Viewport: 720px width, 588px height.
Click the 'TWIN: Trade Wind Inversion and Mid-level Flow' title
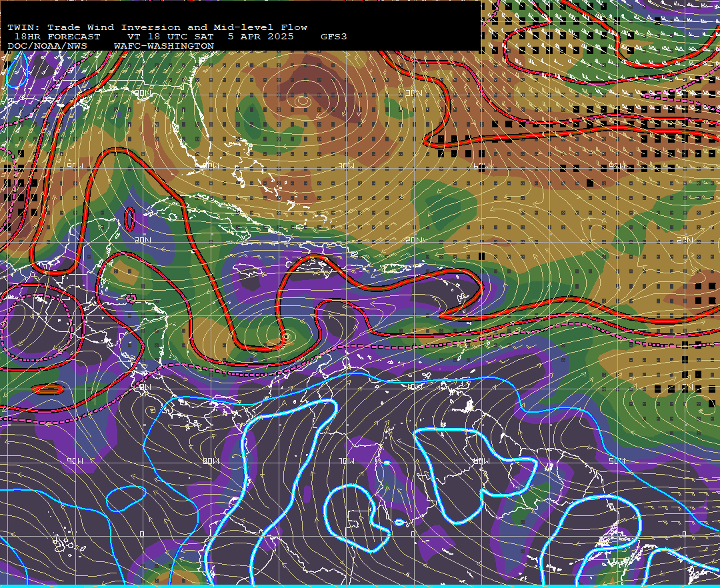click(x=157, y=27)
